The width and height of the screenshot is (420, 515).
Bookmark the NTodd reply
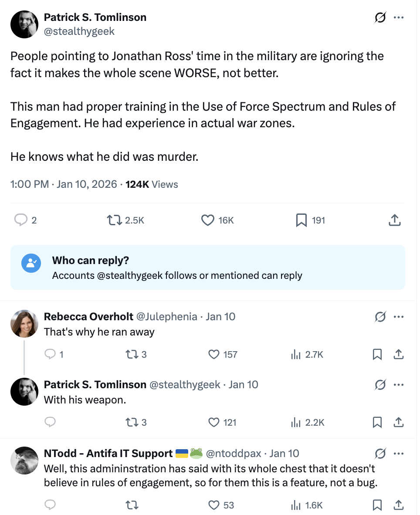click(x=377, y=505)
